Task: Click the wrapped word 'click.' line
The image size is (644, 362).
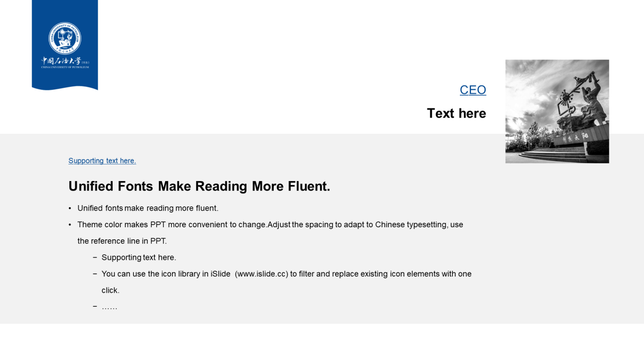Action: (111, 291)
